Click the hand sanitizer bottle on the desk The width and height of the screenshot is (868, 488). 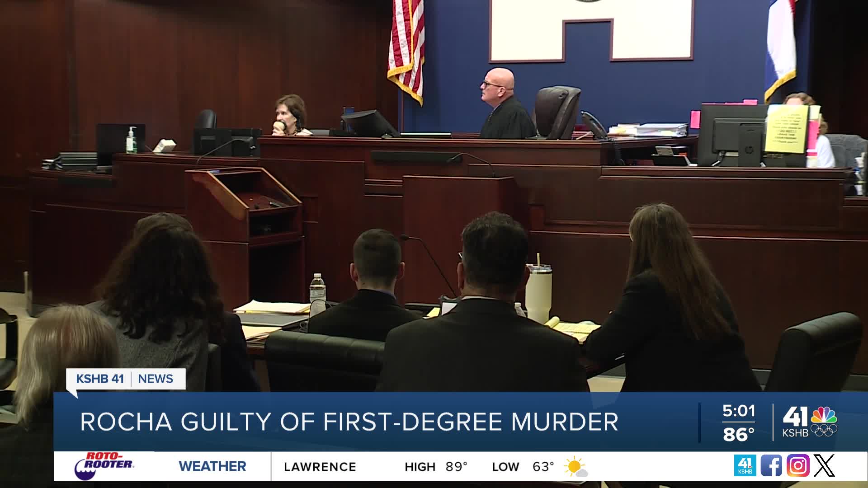(x=131, y=140)
